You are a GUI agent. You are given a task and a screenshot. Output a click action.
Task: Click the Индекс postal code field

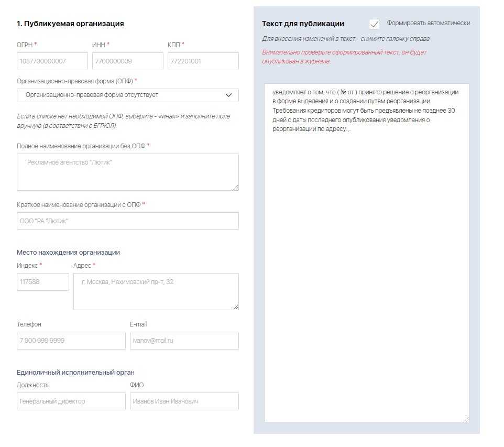click(43, 282)
